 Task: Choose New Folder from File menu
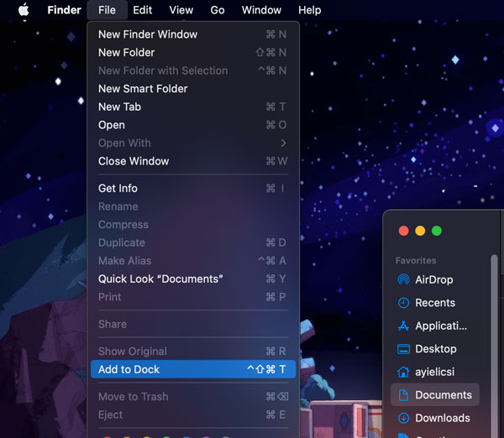(x=193, y=52)
